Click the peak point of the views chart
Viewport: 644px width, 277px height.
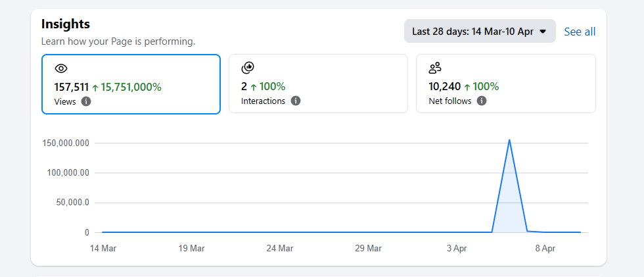click(x=509, y=139)
